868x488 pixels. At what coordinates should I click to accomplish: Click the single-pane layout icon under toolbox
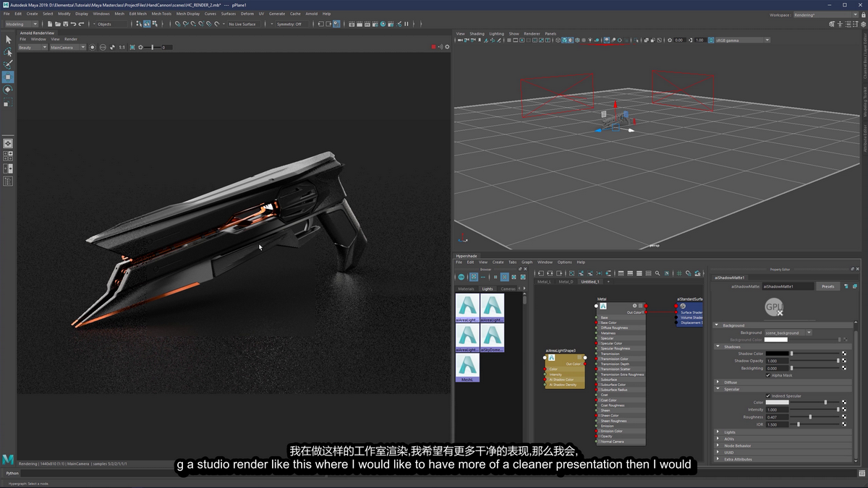click(x=8, y=144)
